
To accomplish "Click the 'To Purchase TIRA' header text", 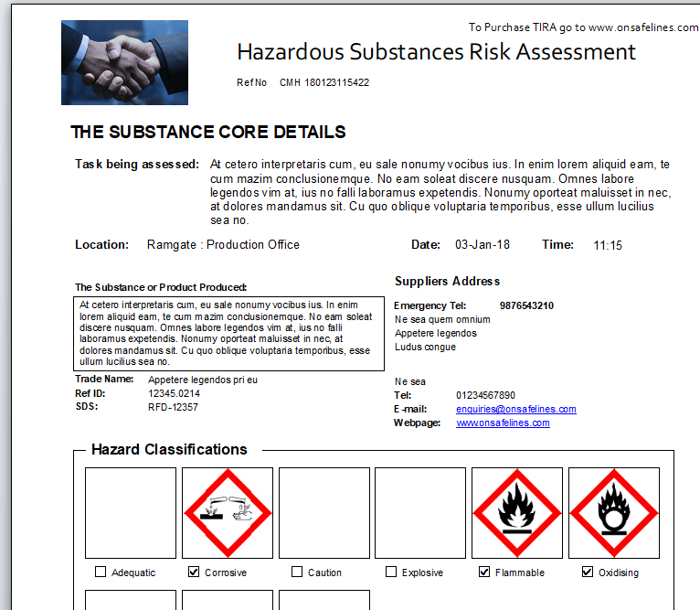I will [x=583, y=27].
